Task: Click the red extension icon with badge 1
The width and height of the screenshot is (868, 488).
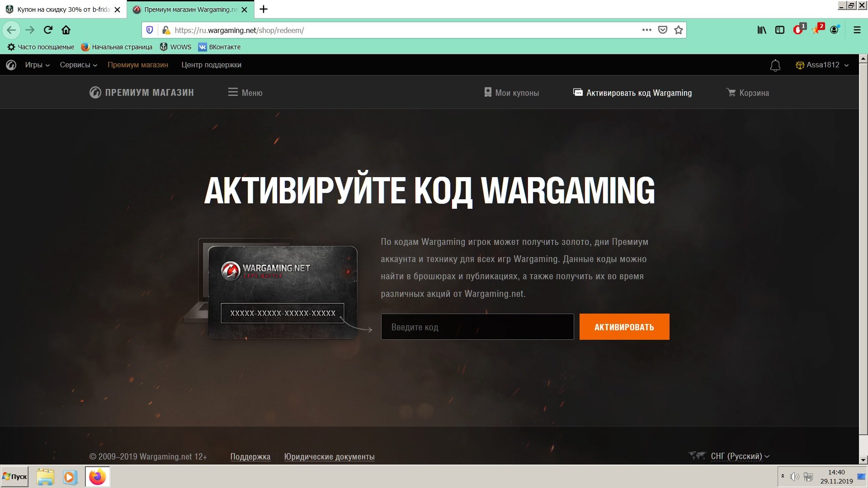Action: pos(799,29)
